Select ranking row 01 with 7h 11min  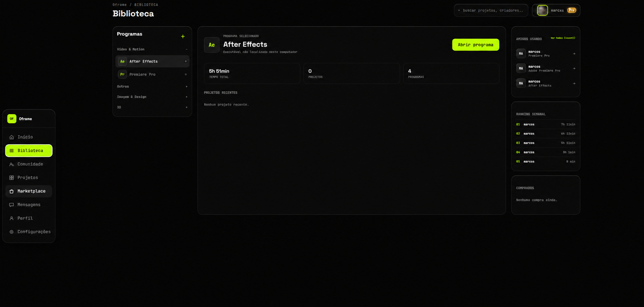pos(545,124)
